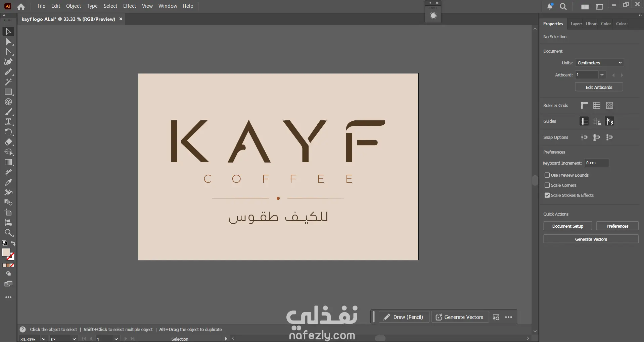The image size is (644, 342).
Task: Open the Artboard number dropdown
Action: point(602,75)
